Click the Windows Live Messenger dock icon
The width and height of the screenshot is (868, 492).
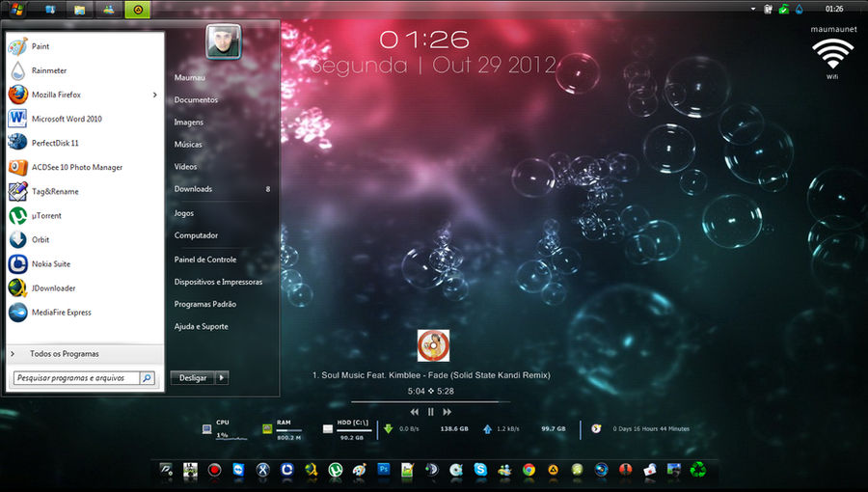[x=504, y=470]
